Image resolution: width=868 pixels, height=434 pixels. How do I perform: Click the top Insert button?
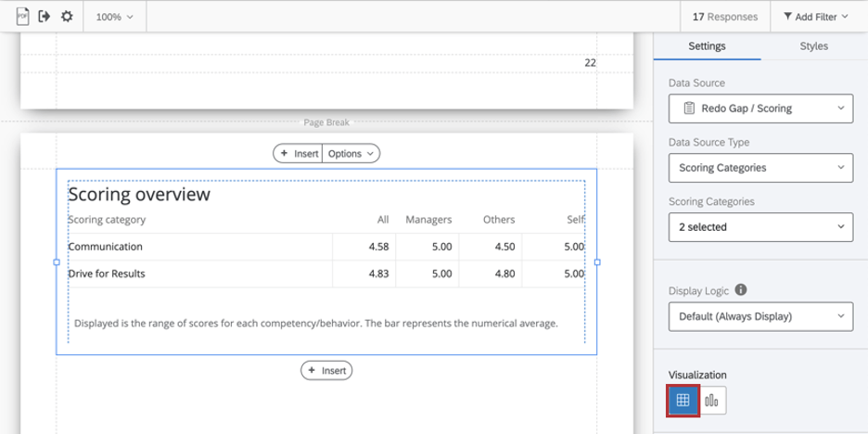298,154
